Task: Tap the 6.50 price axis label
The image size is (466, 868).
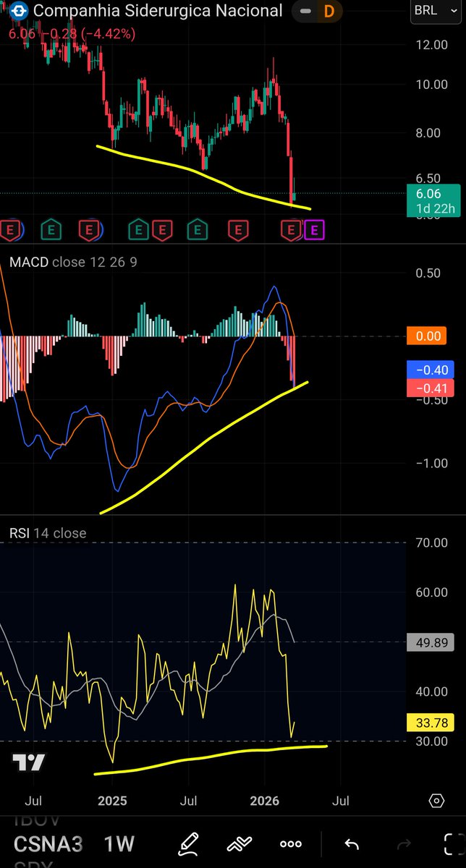Action: (x=428, y=178)
